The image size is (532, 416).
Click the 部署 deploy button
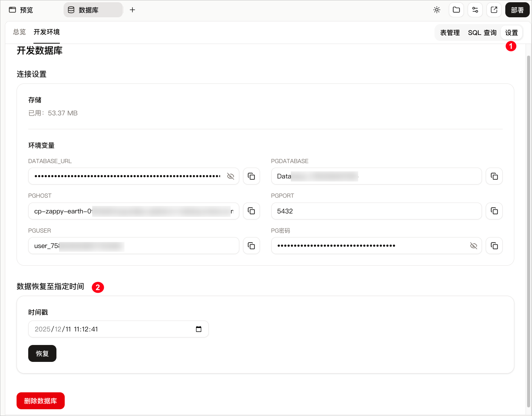pos(517,10)
